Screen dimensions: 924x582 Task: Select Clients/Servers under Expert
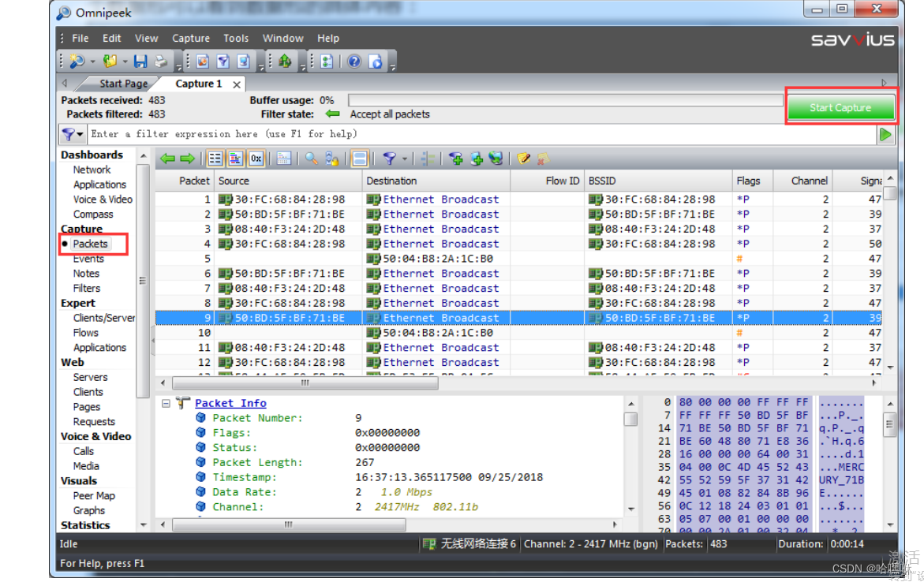coord(103,318)
